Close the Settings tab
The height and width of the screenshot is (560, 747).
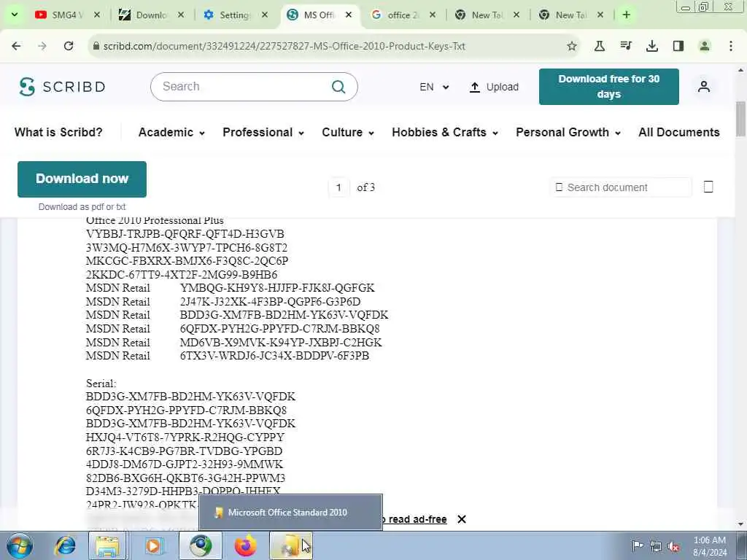pos(265,15)
